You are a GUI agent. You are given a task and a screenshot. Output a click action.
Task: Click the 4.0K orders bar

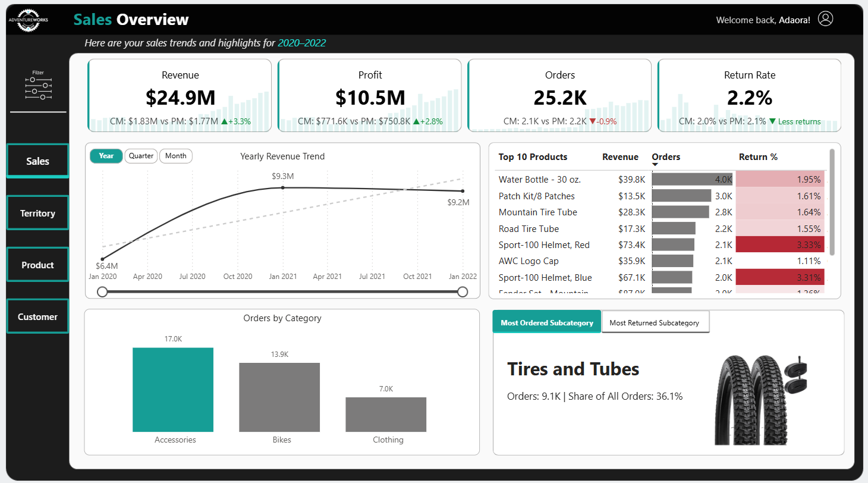tap(693, 180)
